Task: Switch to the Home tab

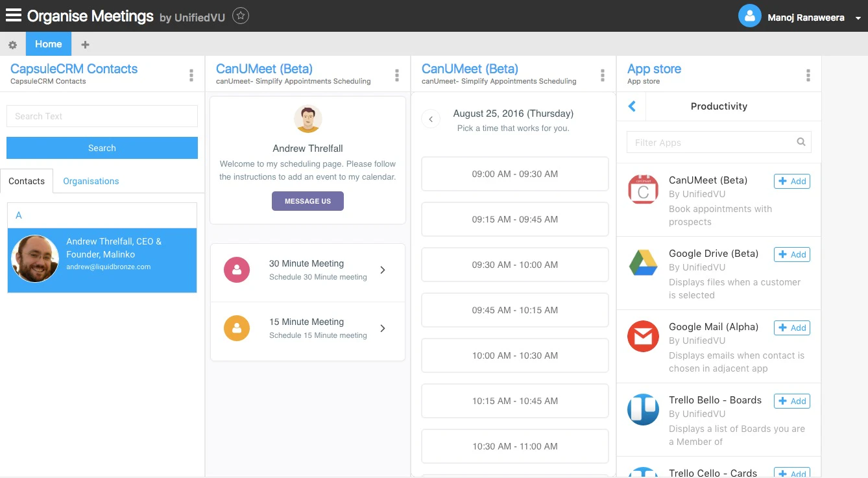Action: coord(49,44)
